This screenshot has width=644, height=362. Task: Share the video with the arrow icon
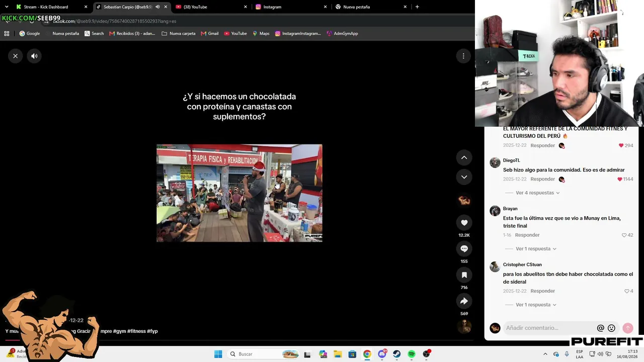tap(464, 301)
